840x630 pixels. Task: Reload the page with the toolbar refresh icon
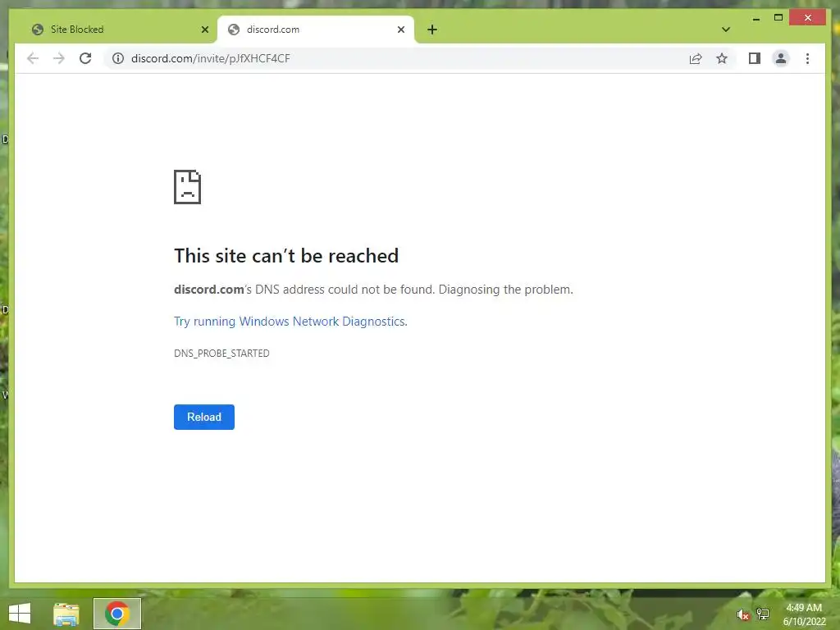[85, 58]
